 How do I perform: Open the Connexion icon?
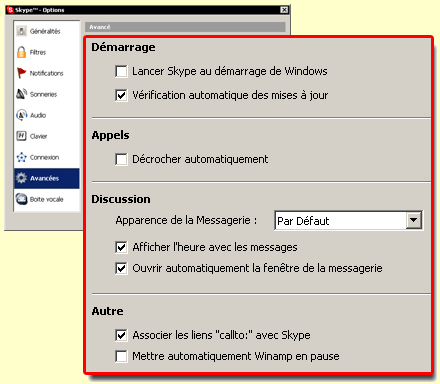[x=21, y=157]
